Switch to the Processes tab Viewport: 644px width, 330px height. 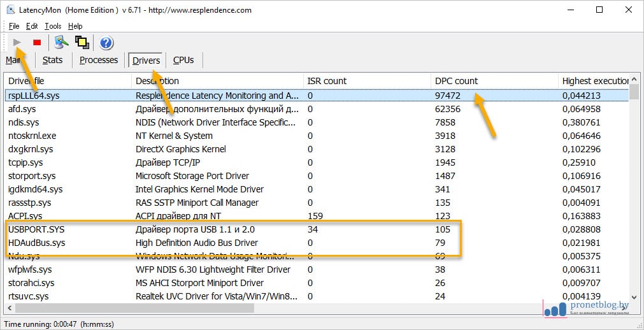click(x=99, y=60)
